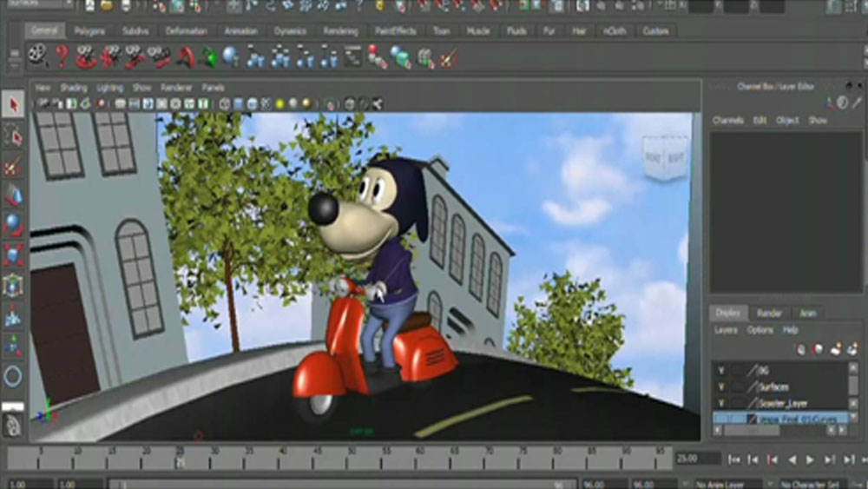The image size is (868, 489).
Task: Open the No Anim Layer dropdown
Action: tap(729, 484)
